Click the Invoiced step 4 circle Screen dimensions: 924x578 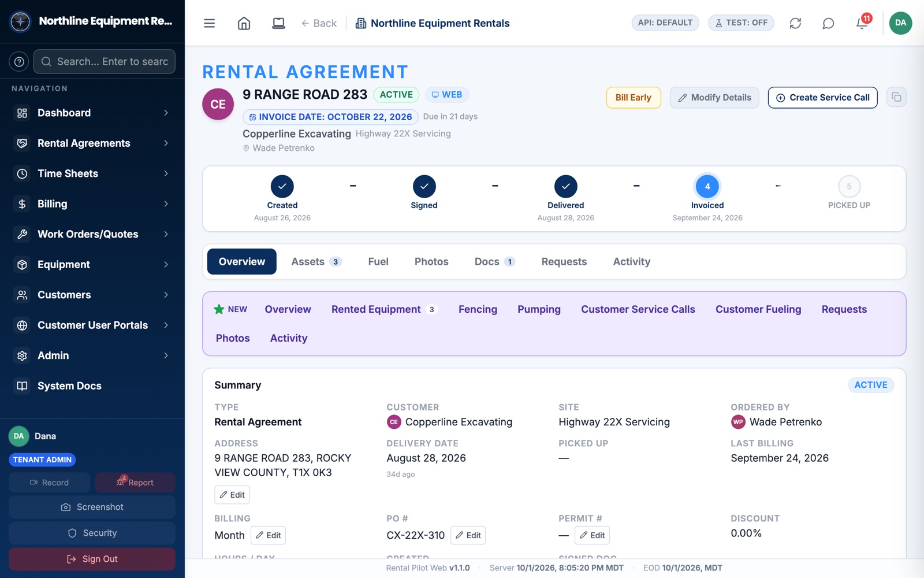pos(707,186)
